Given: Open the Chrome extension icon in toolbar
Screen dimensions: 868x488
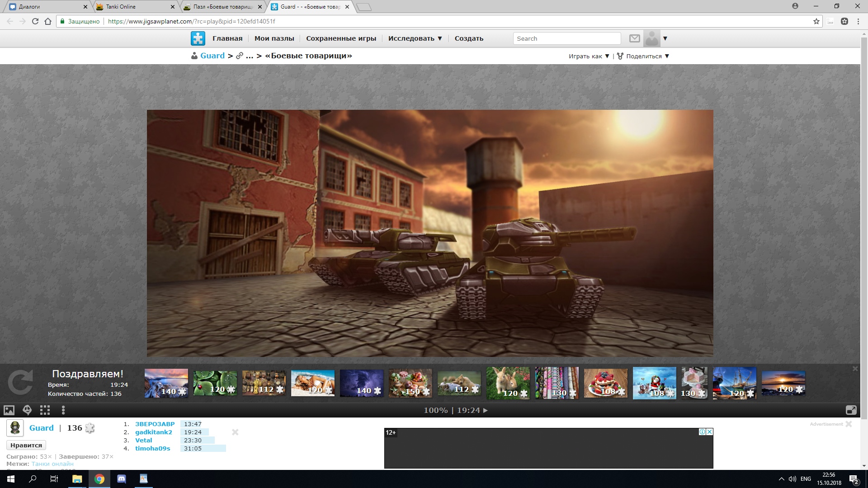Looking at the screenshot, I should [844, 21].
